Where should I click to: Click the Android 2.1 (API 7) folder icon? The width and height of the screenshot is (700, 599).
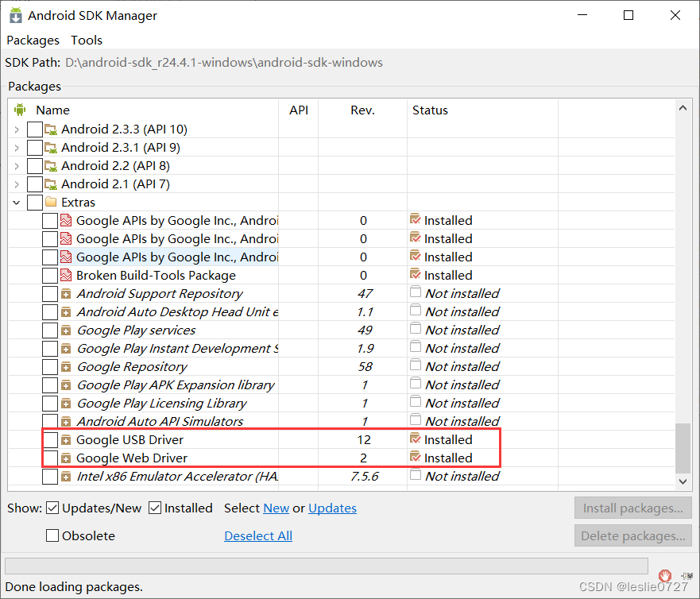[51, 184]
